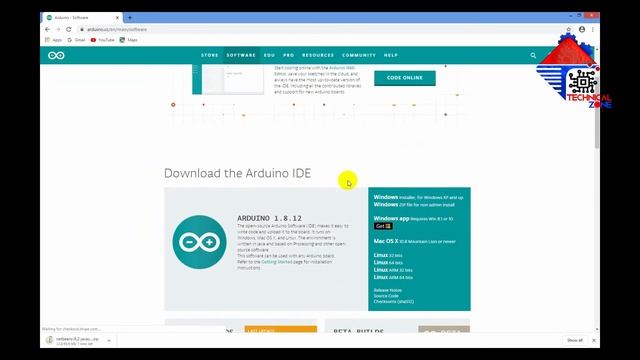Open the Getting Started page link
This screenshot has width=640, height=360.
277,262
